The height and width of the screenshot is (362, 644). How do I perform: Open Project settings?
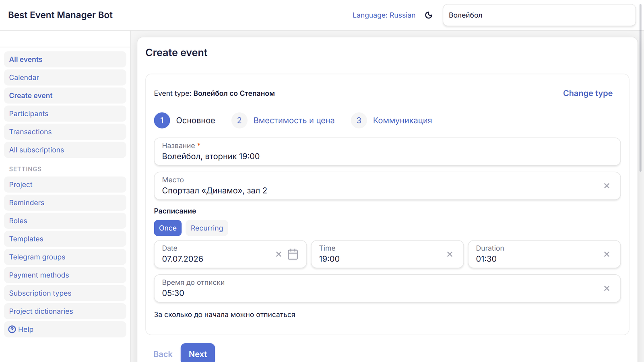(65, 185)
